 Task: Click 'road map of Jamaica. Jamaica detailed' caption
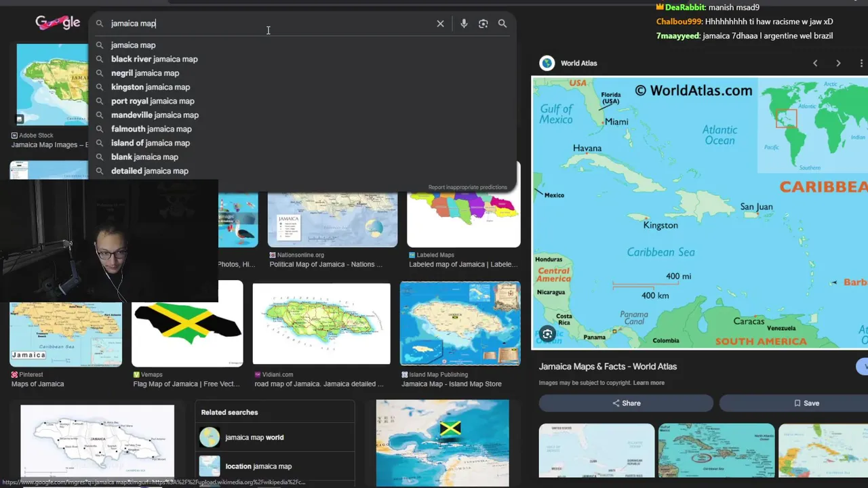tap(319, 384)
